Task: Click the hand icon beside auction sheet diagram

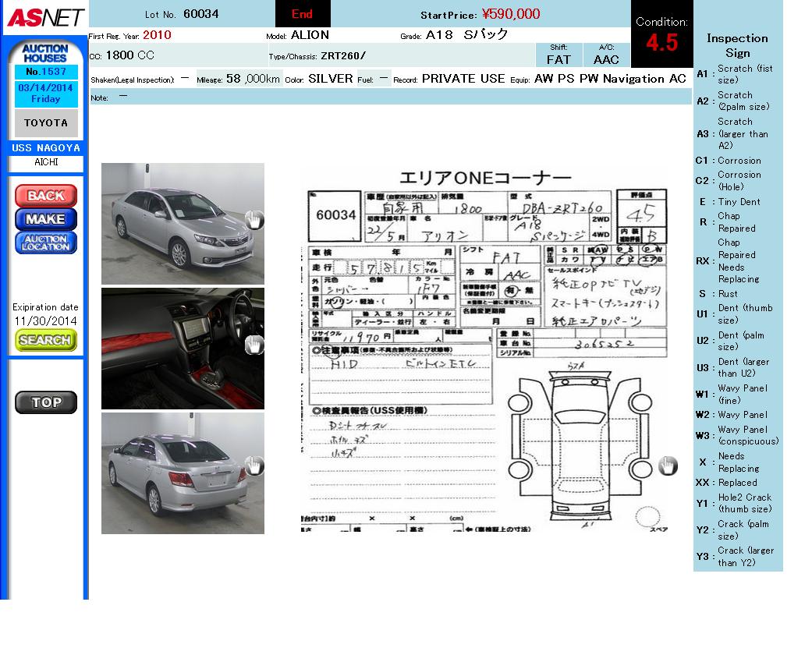Action: pos(668,466)
